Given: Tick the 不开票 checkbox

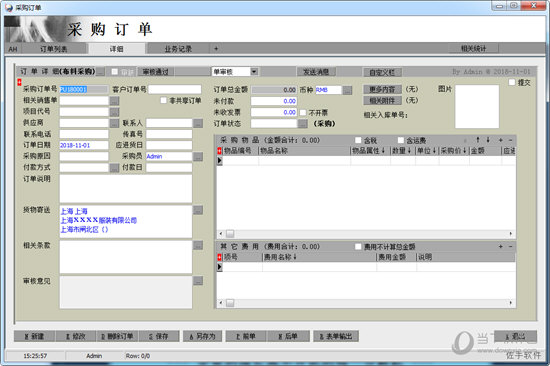Looking at the screenshot, I should [x=303, y=113].
